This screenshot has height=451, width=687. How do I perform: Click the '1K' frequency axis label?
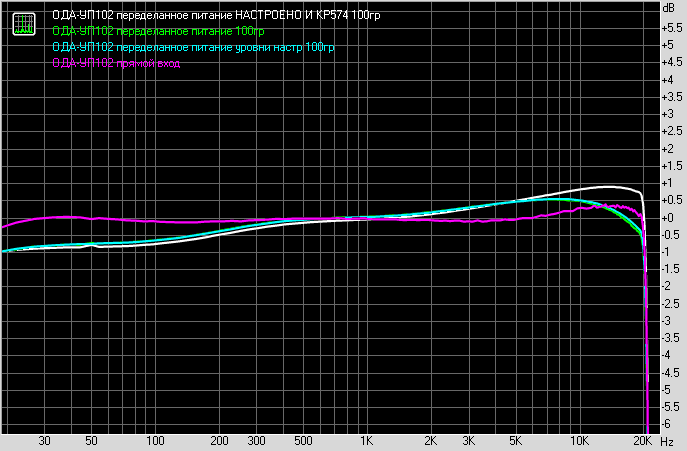point(366,441)
